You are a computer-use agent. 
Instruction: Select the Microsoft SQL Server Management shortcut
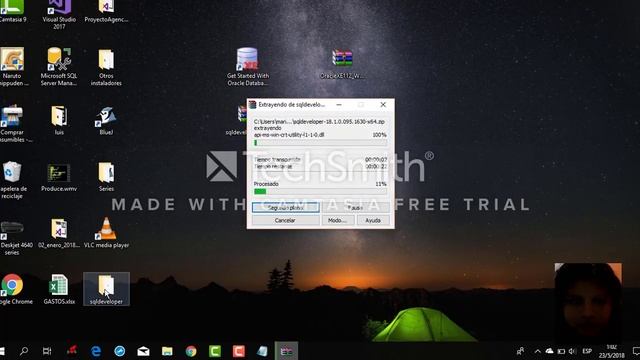pos(59,67)
